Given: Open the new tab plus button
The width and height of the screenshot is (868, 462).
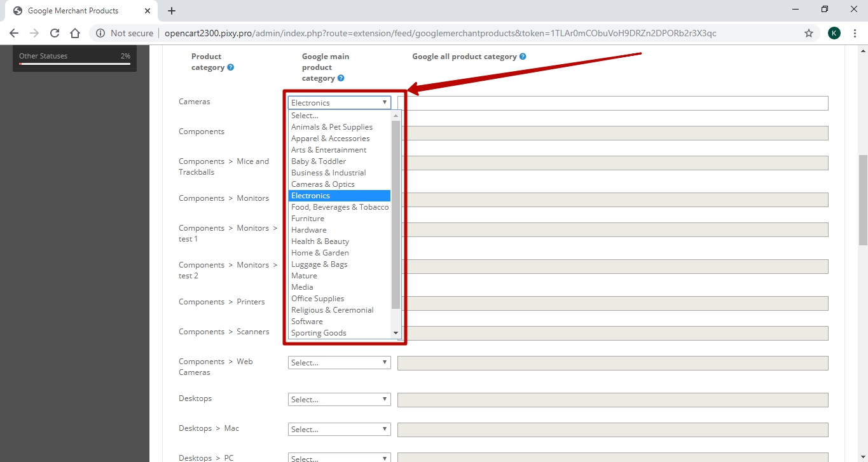Looking at the screenshot, I should coord(172,11).
